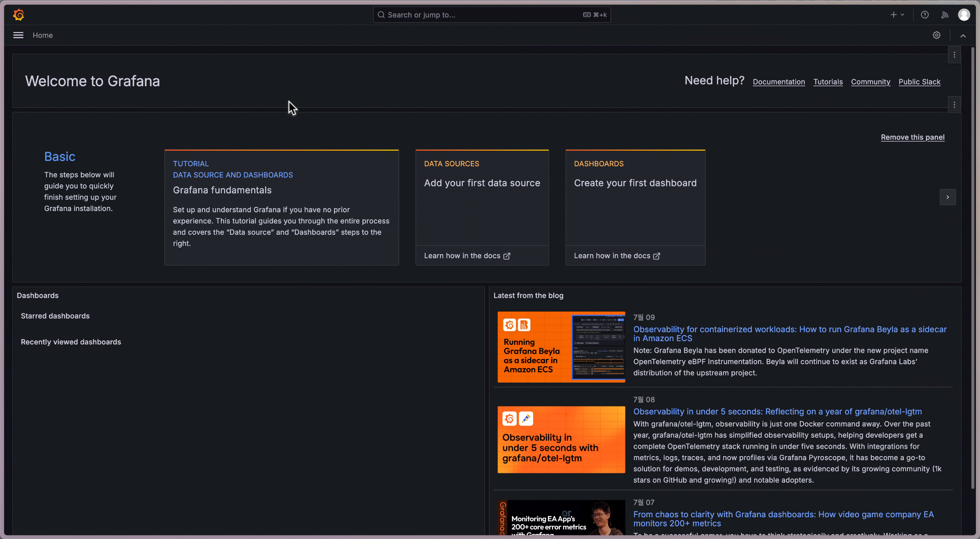980x539 pixels.
Task: Open the Documentation help link
Action: [x=779, y=82]
